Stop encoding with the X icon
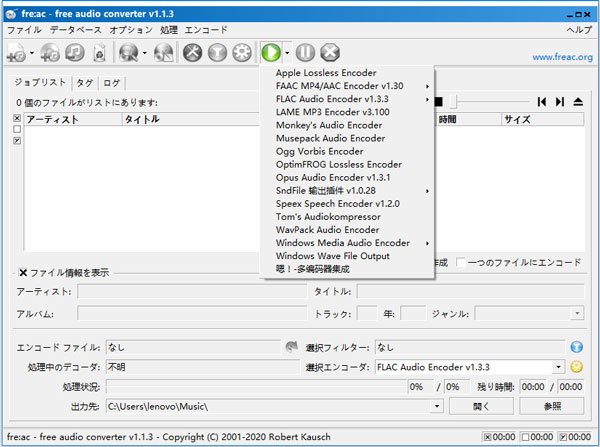 pyautogui.click(x=330, y=52)
